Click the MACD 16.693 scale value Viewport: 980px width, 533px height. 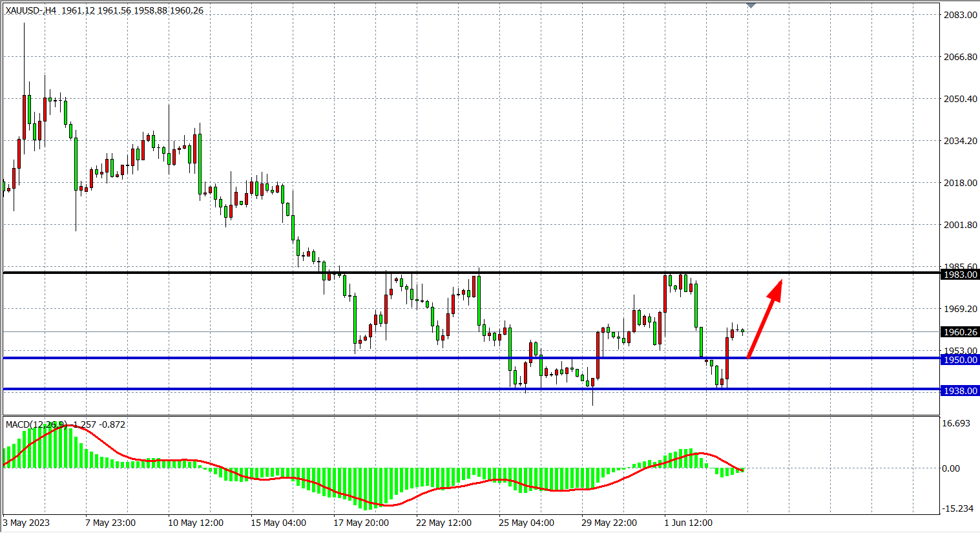pos(956,423)
